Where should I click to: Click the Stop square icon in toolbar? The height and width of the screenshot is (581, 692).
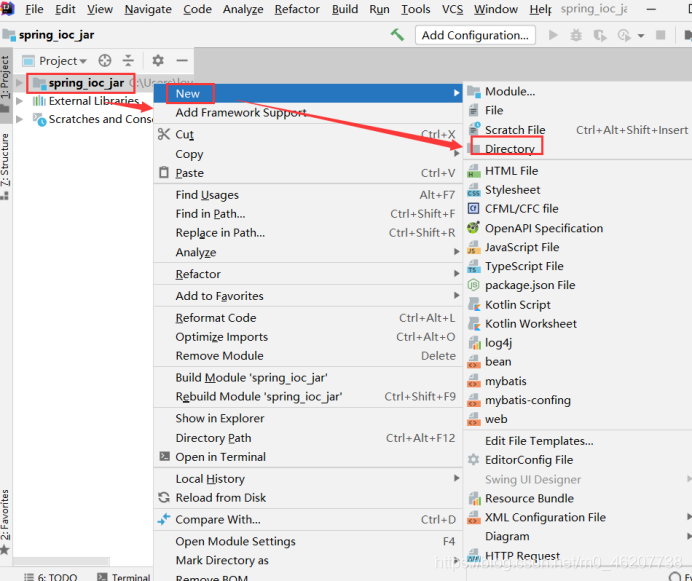coord(661,35)
